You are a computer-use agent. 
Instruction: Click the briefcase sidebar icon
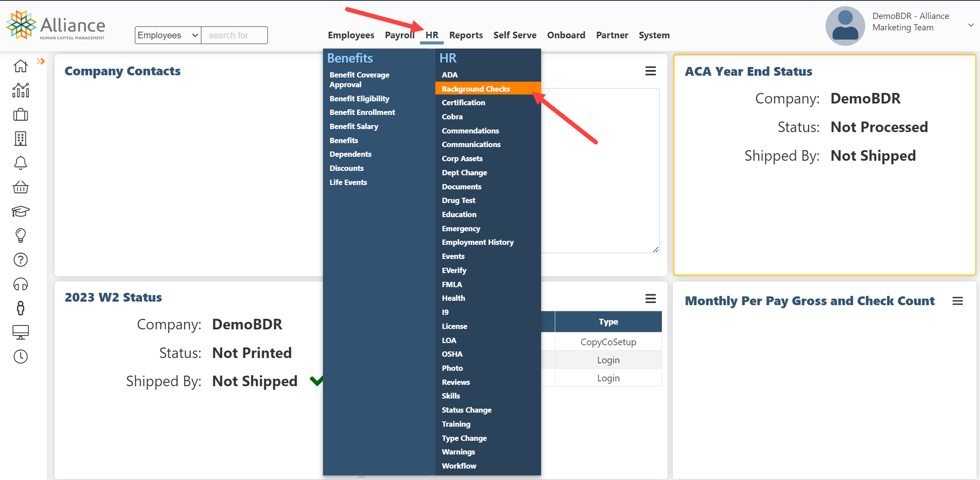[x=21, y=114]
